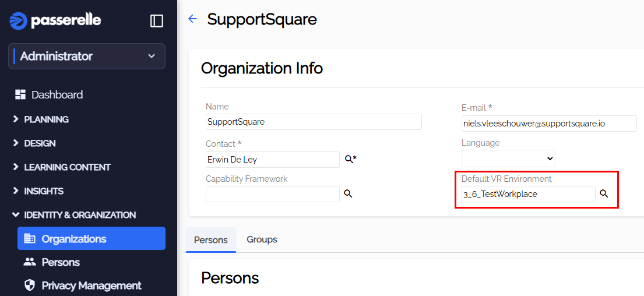The height and width of the screenshot is (296, 644).
Task: Open the Administrator role dropdown
Action: [x=87, y=57]
